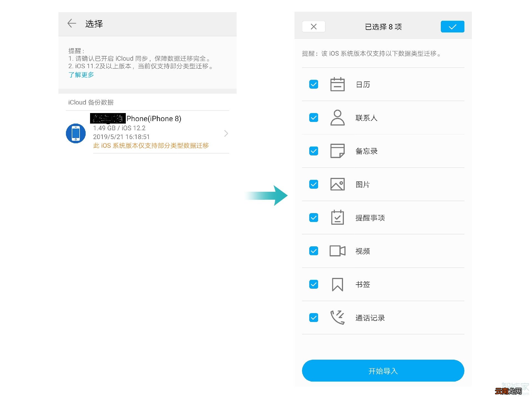Click the calendar icon beside 日历
532x399 pixels.
click(337, 84)
